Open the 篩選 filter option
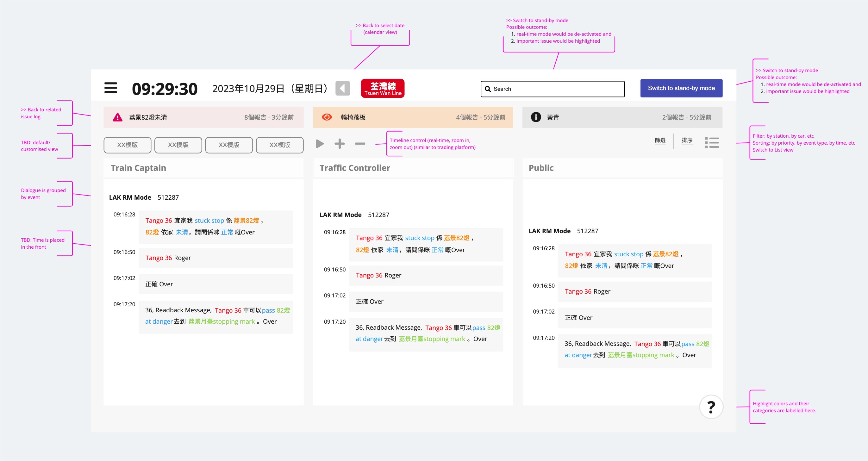 [x=660, y=140]
